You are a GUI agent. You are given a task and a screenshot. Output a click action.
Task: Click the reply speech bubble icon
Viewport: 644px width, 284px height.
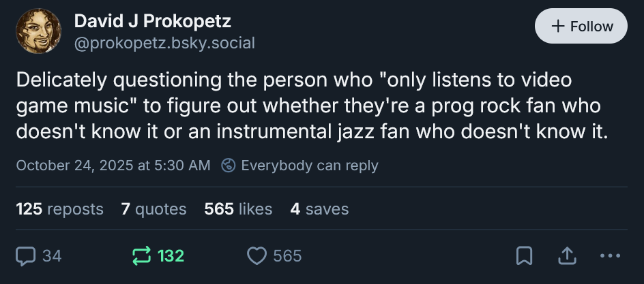click(x=26, y=255)
